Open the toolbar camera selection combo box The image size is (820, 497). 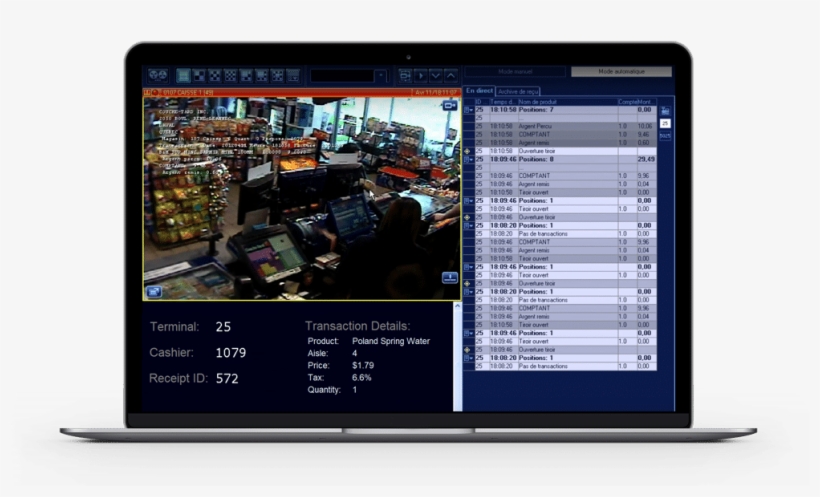[x=348, y=76]
